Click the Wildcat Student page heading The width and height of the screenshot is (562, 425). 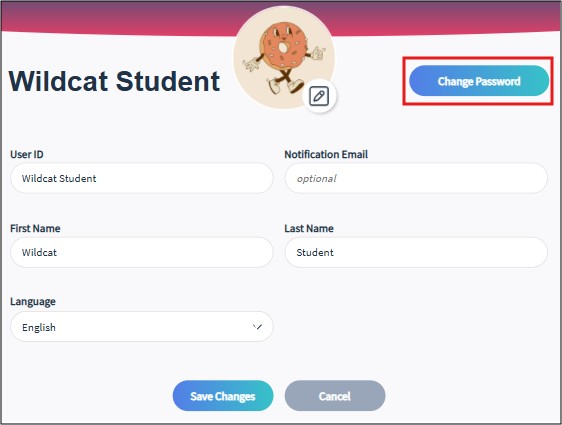pos(114,81)
